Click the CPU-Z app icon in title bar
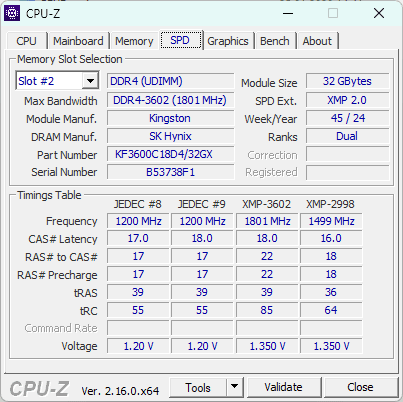This screenshot has height=402, width=403. click(x=12, y=13)
